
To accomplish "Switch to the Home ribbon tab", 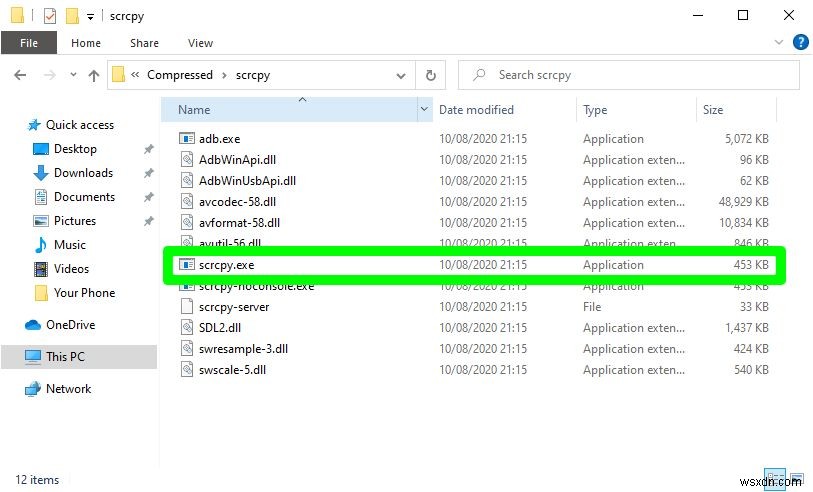I will click(86, 43).
